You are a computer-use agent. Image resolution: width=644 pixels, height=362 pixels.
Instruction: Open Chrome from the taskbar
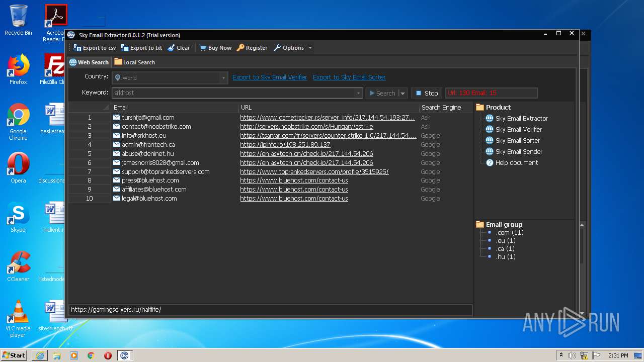point(91,355)
